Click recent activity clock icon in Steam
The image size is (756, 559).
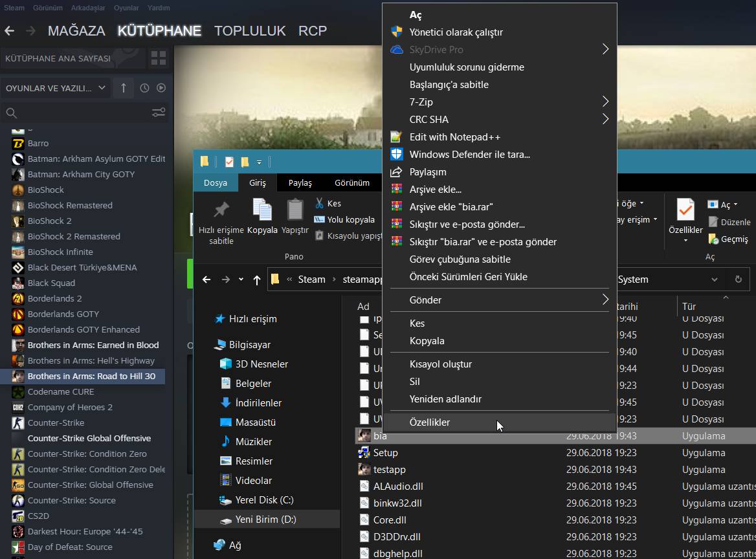pyautogui.click(x=144, y=88)
